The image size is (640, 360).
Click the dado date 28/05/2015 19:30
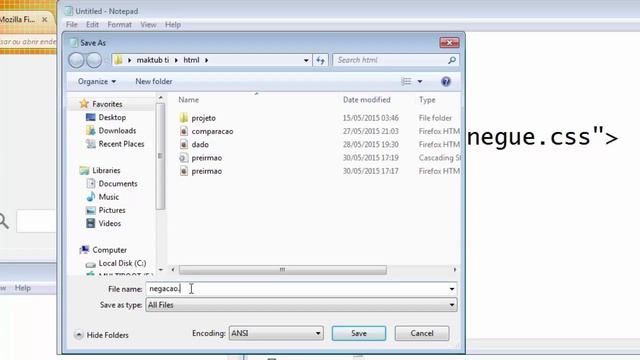[x=371, y=144]
